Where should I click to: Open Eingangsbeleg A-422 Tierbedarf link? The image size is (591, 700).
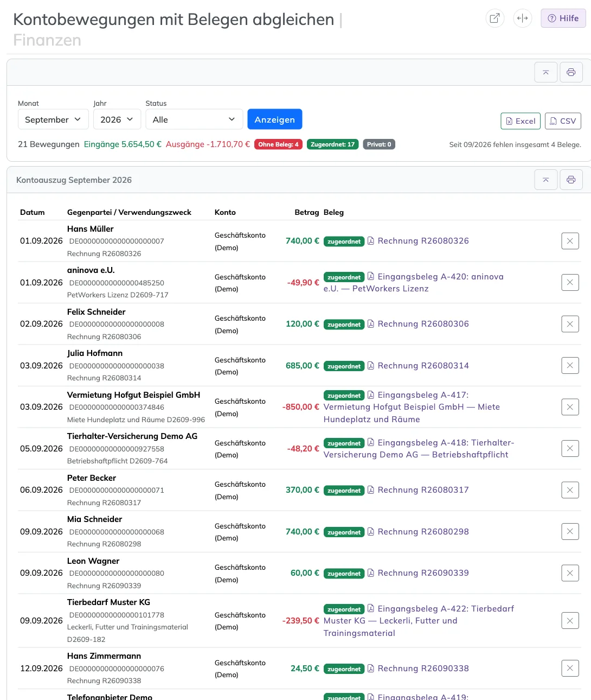419,621
